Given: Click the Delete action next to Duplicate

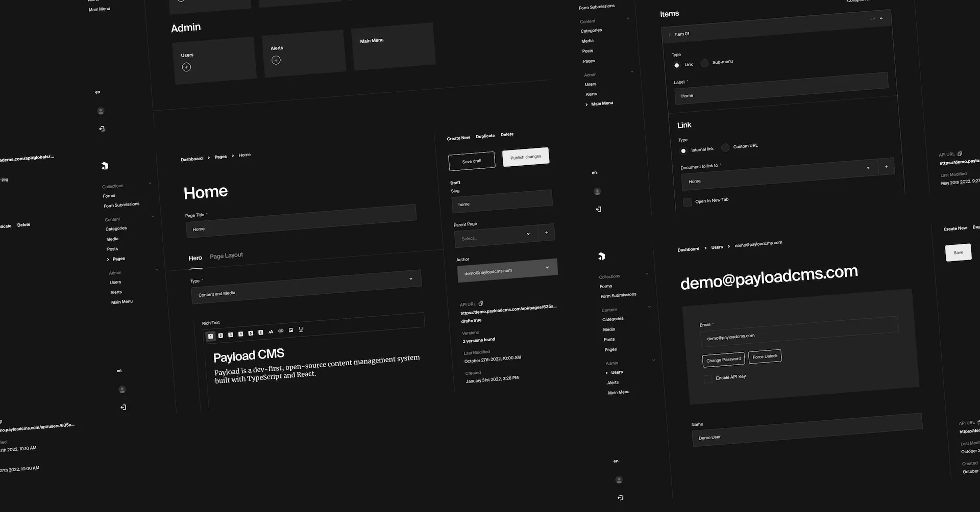Looking at the screenshot, I should pos(507,135).
